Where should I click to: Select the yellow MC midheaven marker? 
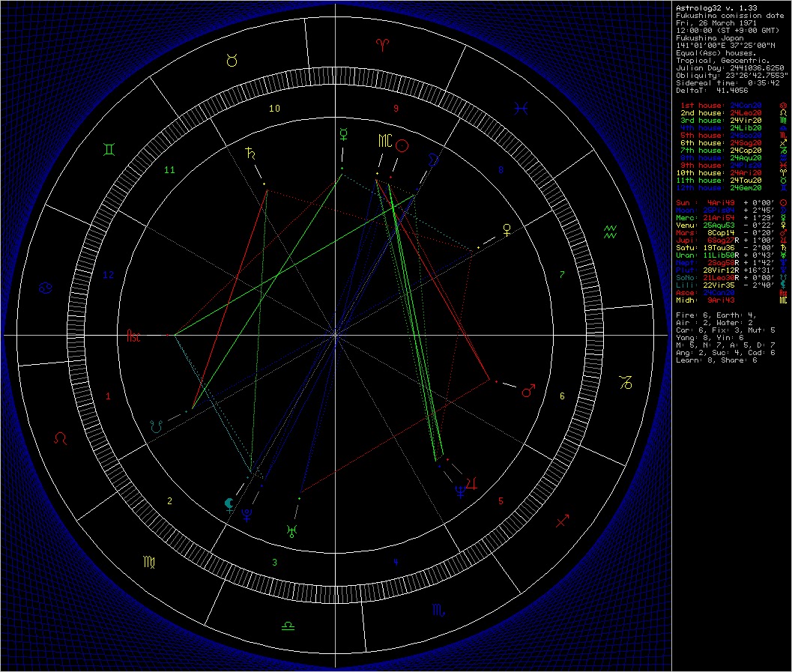pos(385,141)
